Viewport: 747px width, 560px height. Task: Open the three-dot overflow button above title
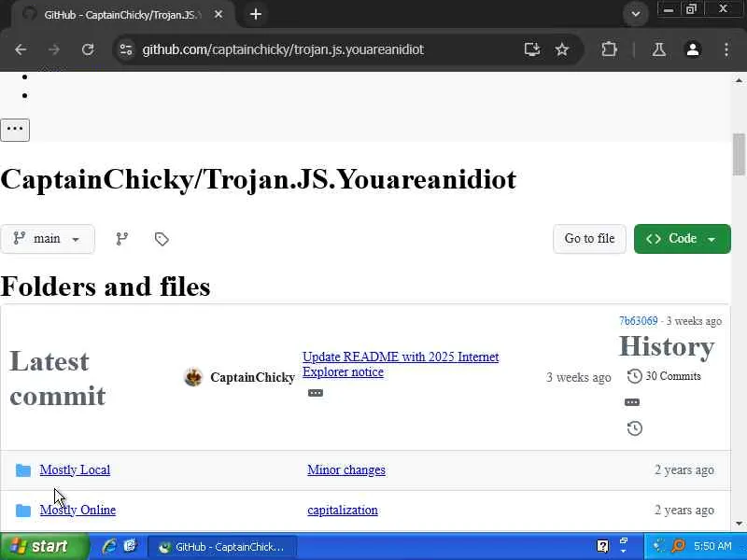coord(15,130)
